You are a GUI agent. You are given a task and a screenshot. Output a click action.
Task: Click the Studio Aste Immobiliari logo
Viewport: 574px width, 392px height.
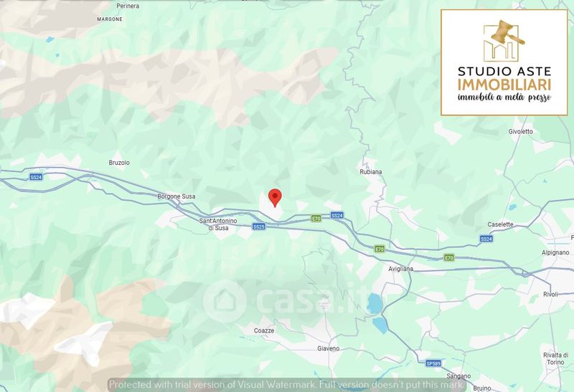[x=504, y=62]
